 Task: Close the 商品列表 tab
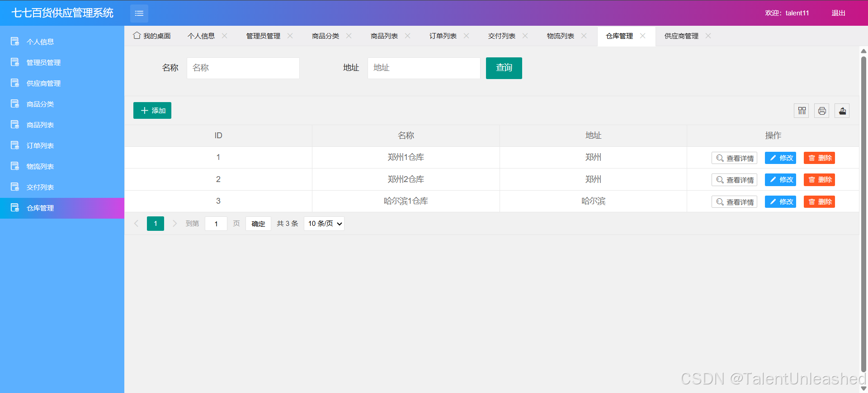tap(408, 36)
